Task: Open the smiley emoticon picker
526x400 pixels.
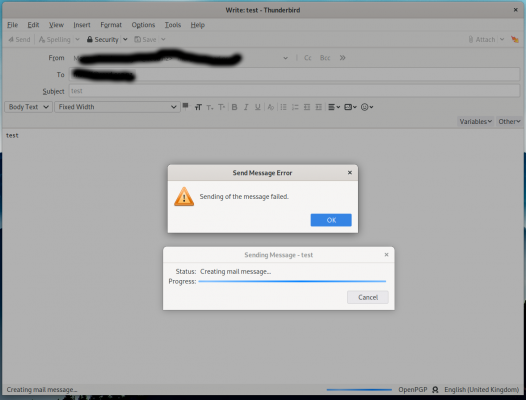Action: click(x=367, y=107)
